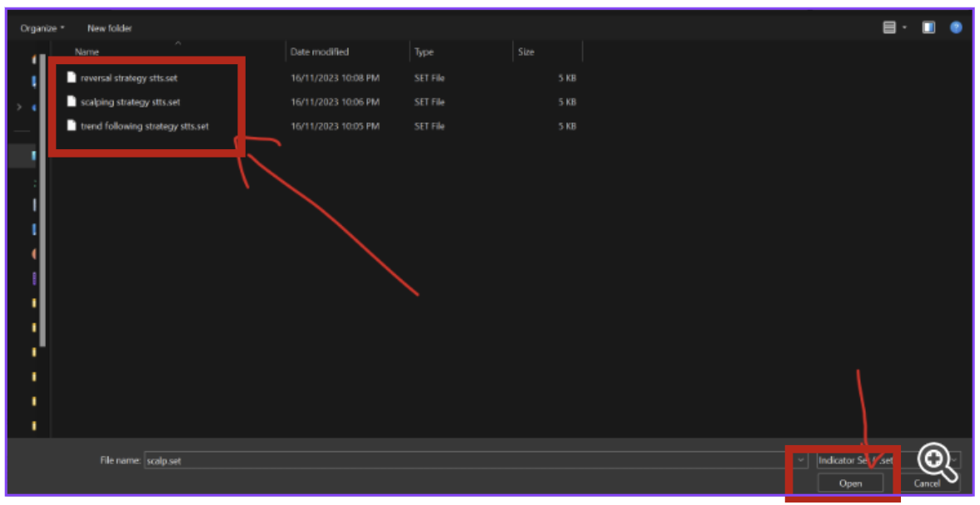Open the Organize menu
This screenshot has height=505, width=980.
(x=42, y=28)
